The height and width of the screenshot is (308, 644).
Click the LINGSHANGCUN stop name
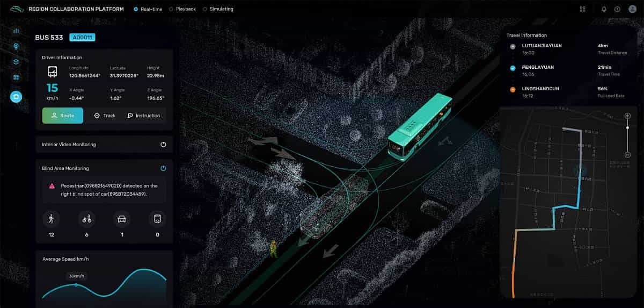541,89
